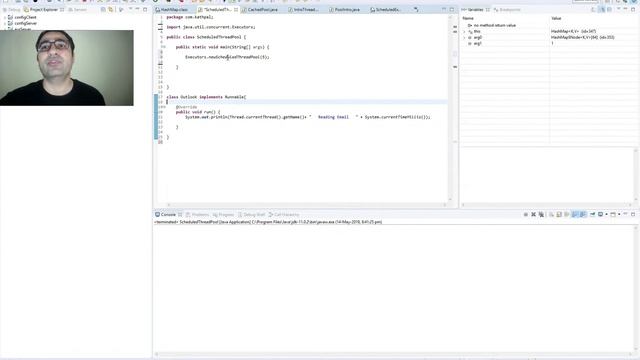Screen dimensions: 640x360
Task: Close the ScheduledThreadPool editor tab
Action: click(x=236, y=9)
